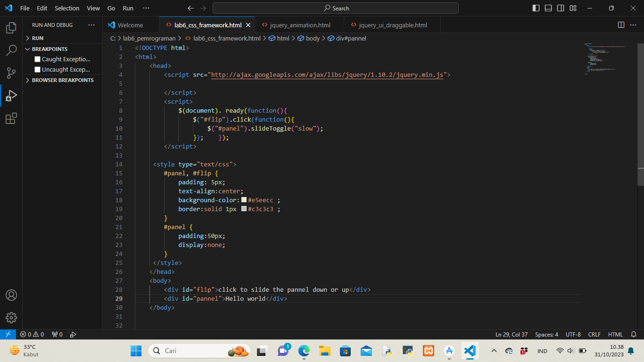
Task: Open the Source Control view
Action: pos(10,73)
